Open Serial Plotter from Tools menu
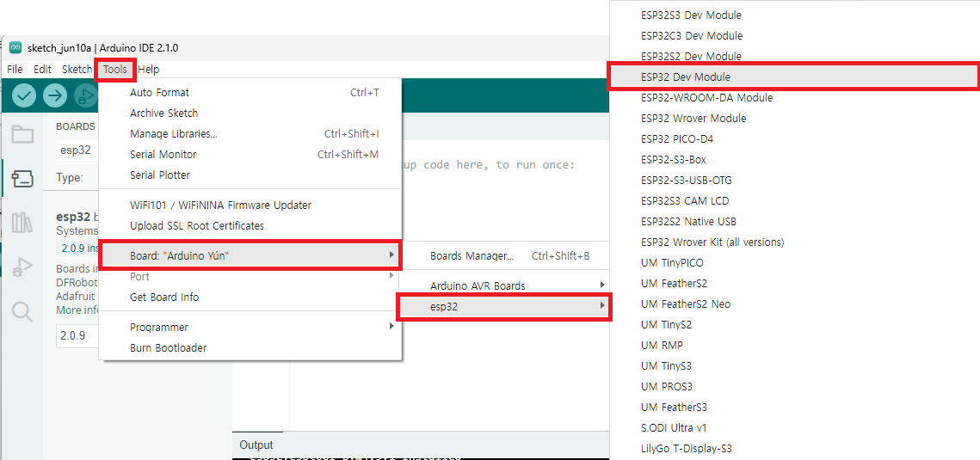This screenshot has width=980, height=460. click(250, 175)
